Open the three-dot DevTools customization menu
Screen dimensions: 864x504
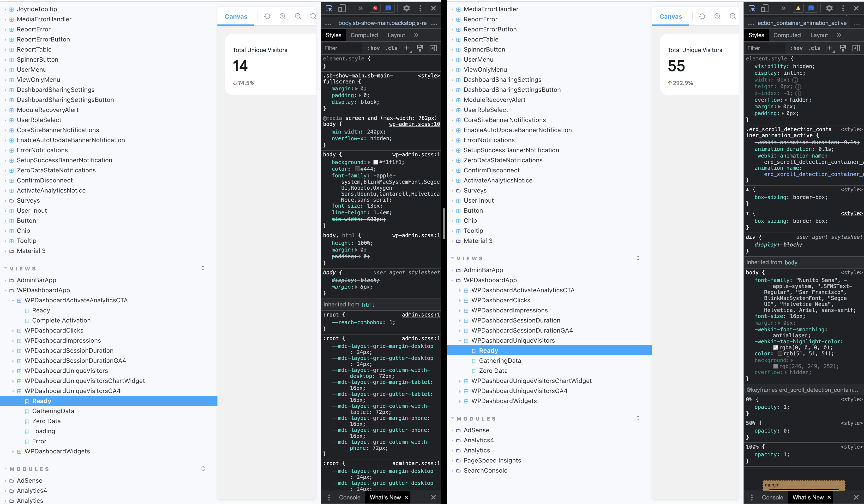click(420, 8)
